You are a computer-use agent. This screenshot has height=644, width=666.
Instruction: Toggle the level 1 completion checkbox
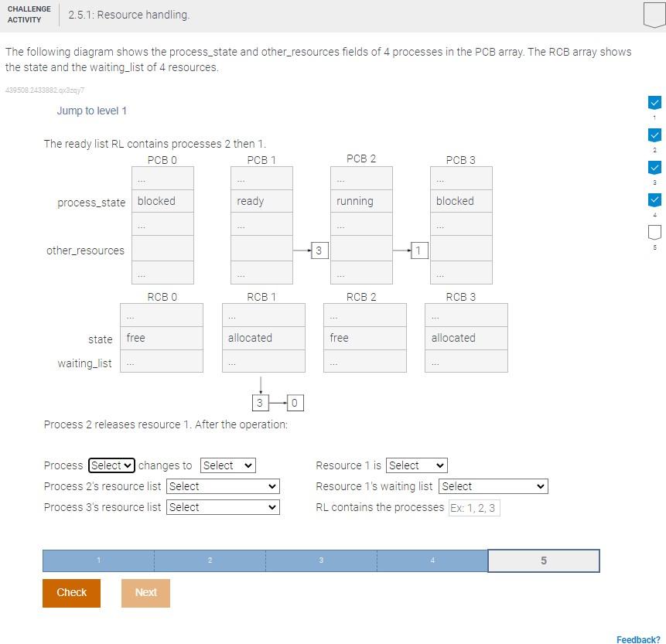click(654, 102)
